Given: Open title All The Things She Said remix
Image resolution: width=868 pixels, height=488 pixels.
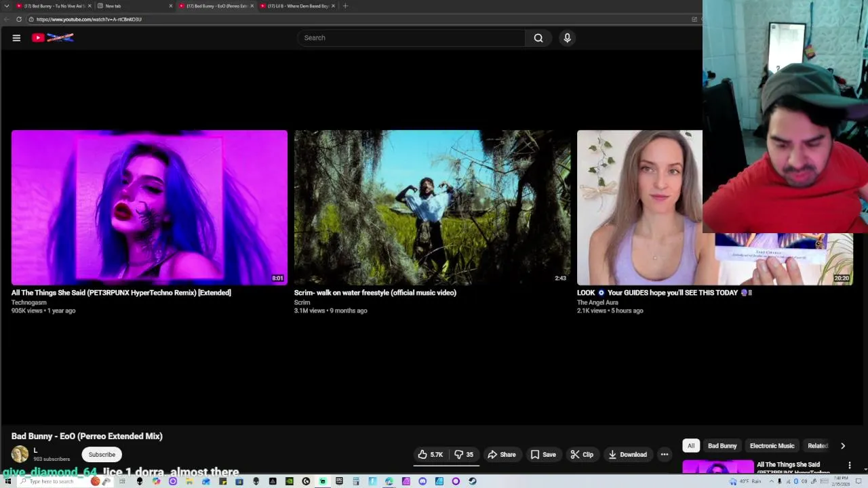Looking at the screenshot, I should pos(121,293).
